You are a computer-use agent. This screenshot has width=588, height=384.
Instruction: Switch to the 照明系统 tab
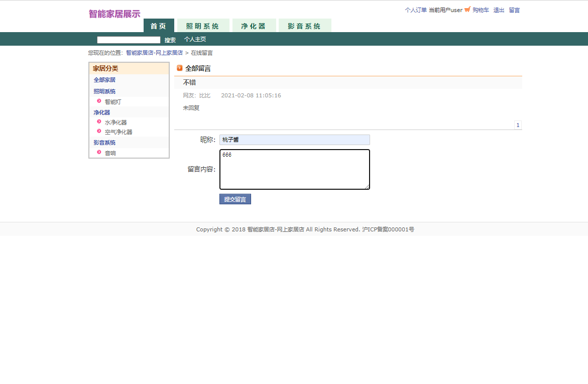[x=203, y=25]
